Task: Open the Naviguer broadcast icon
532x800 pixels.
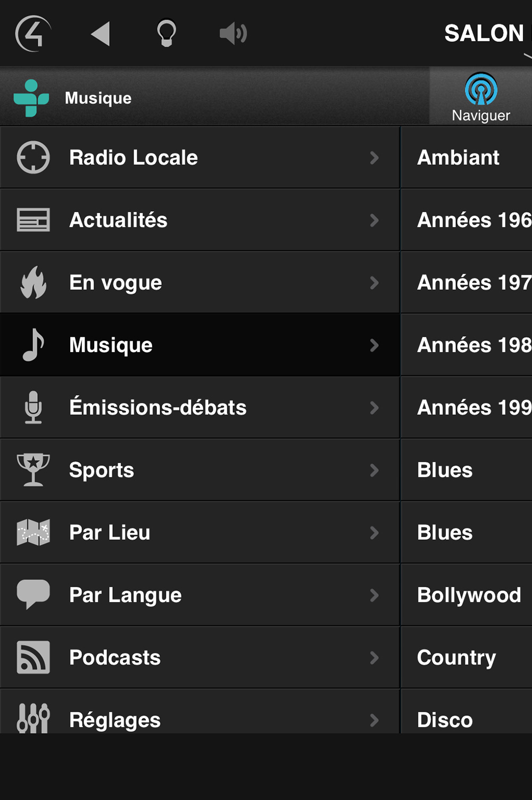Action: 481,89
